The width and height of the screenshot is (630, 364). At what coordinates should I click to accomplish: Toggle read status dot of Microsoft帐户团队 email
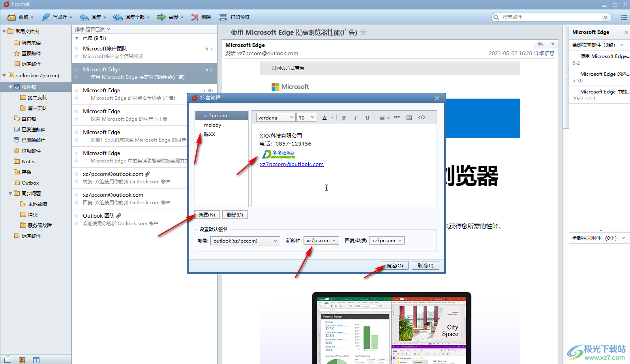click(x=77, y=49)
